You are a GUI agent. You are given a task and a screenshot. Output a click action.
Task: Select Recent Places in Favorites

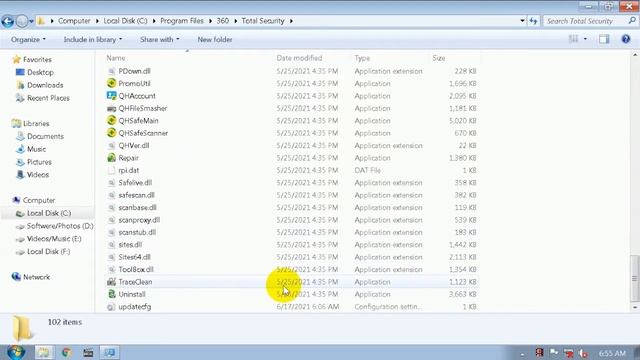pyautogui.click(x=48, y=98)
